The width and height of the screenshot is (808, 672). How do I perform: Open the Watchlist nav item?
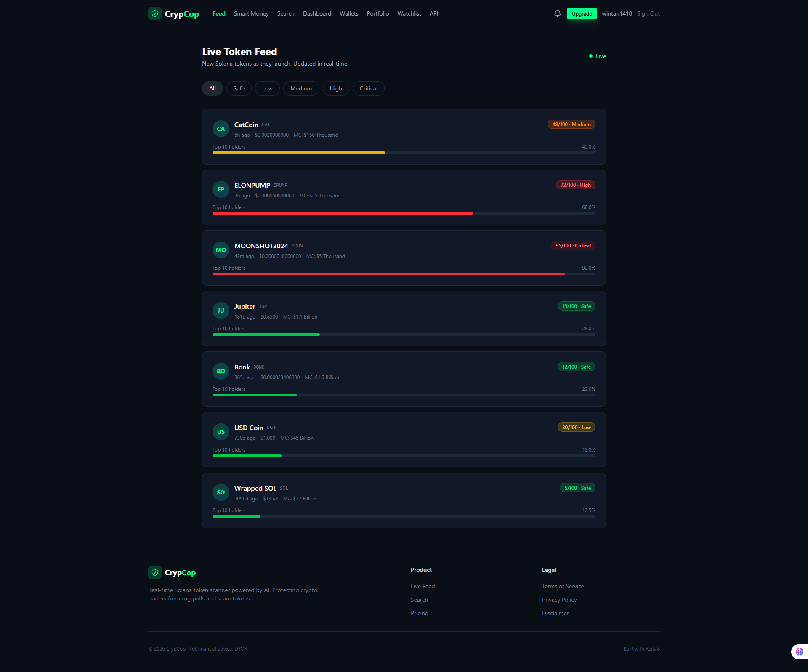tap(409, 13)
